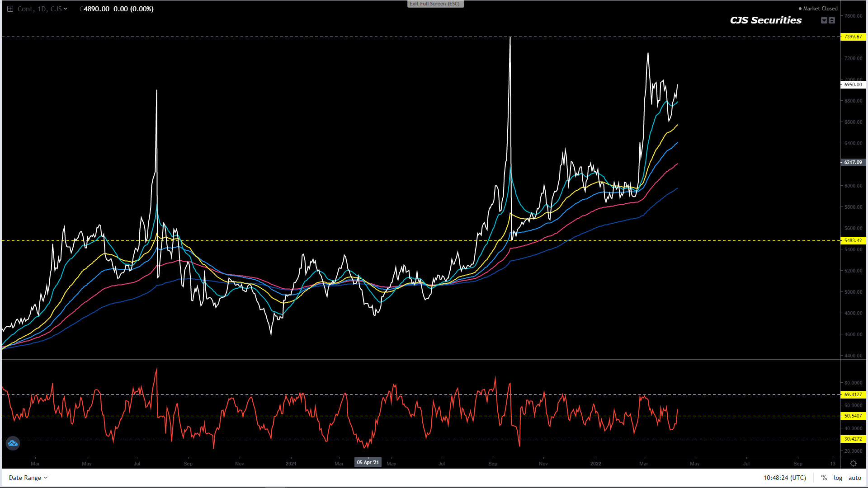Click the blue TradingView cloud logo
This screenshot has width=868, height=488.
click(13, 443)
